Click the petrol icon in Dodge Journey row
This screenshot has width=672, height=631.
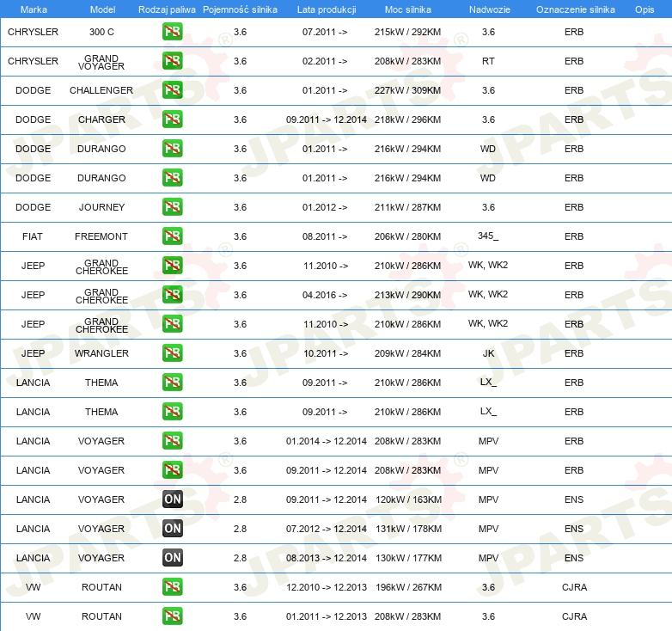coord(172,207)
